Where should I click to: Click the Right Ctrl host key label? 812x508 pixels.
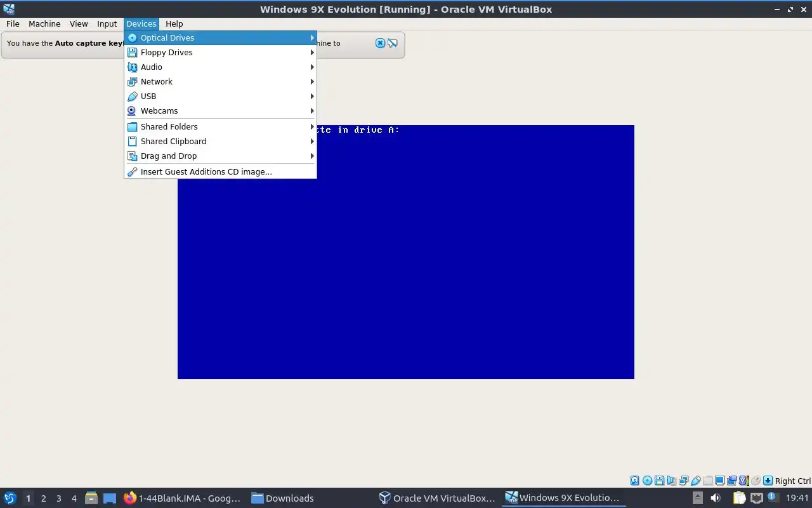793,481
